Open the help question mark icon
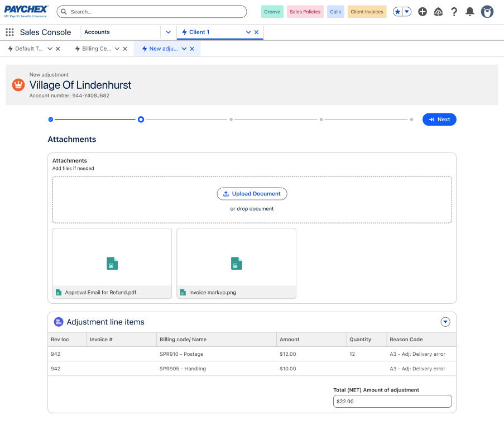Viewport: 504px width, 439px height. (454, 12)
